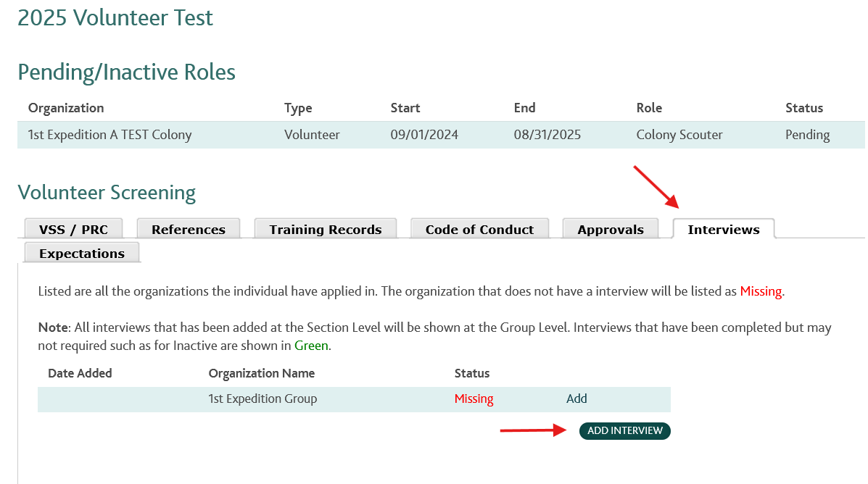Open the VSS / PRC tab

pyautogui.click(x=73, y=229)
